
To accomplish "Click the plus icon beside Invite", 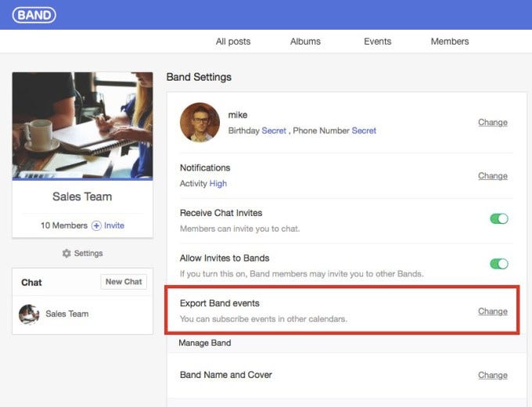I will pyautogui.click(x=96, y=225).
